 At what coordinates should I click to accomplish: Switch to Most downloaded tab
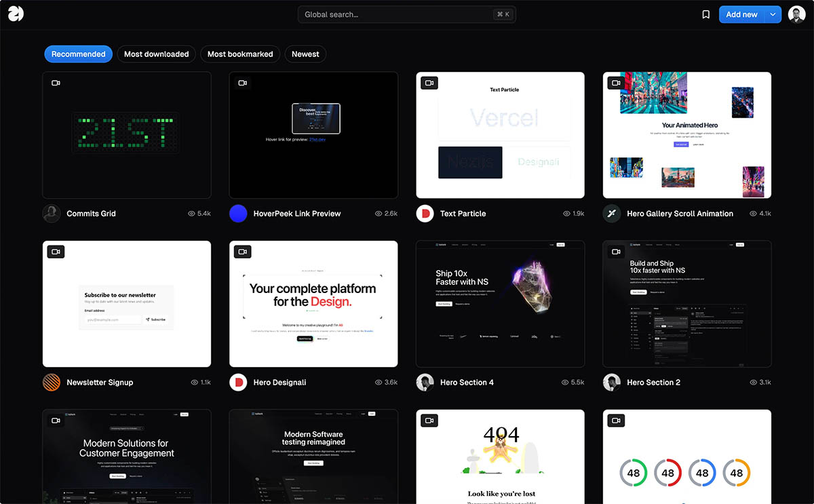tap(156, 54)
